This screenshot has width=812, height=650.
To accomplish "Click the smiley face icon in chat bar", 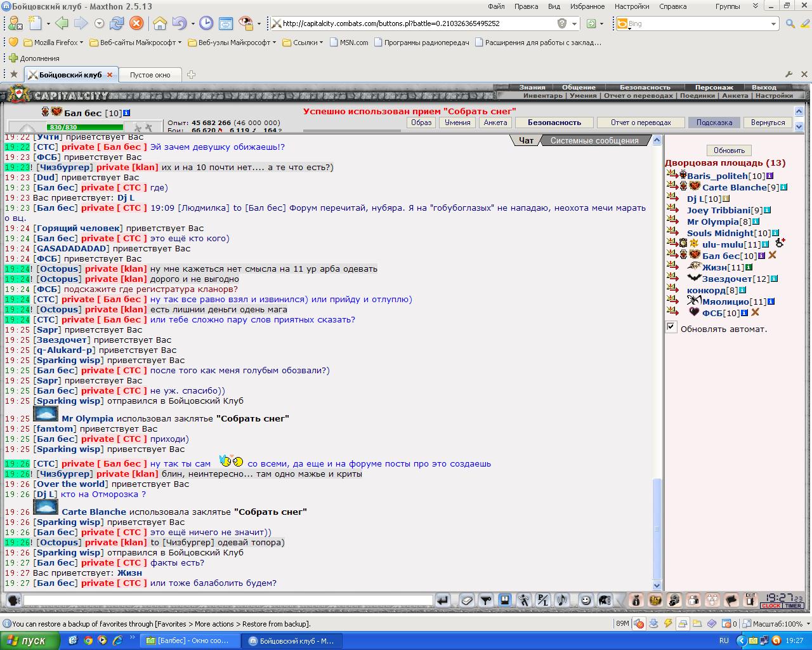I will [x=586, y=600].
